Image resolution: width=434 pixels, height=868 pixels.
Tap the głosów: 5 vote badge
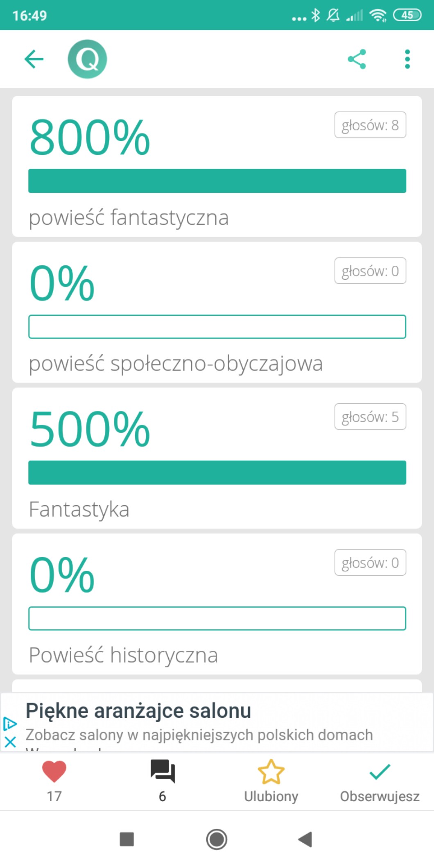(370, 417)
